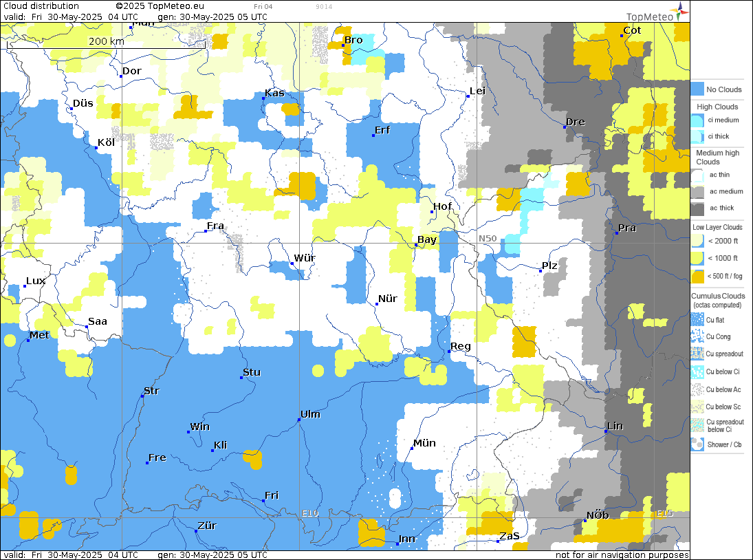Select the ci medium legend swatch

[x=697, y=120]
